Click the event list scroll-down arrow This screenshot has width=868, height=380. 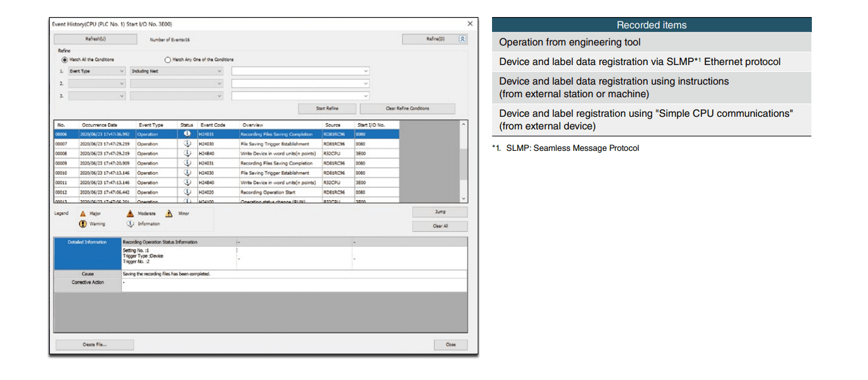[x=464, y=198]
